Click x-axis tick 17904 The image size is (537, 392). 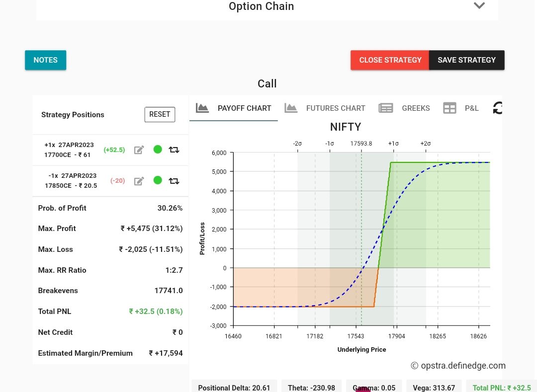pyautogui.click(x=397, y=336)
